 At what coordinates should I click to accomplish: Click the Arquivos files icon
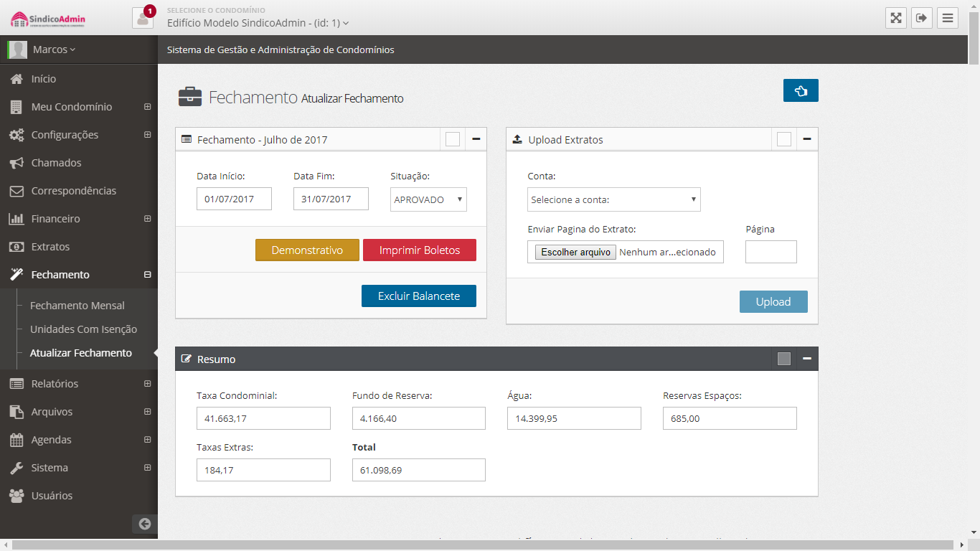17,412
